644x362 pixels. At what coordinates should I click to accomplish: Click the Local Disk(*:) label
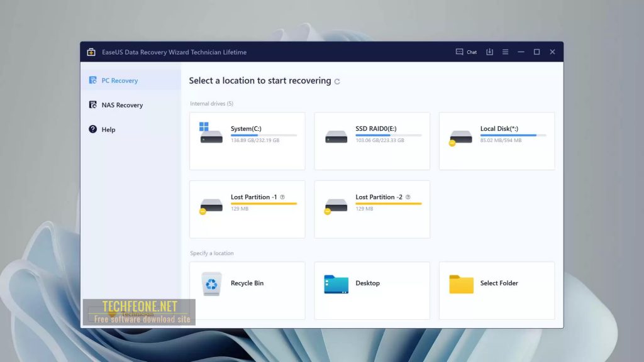[499, 128]
